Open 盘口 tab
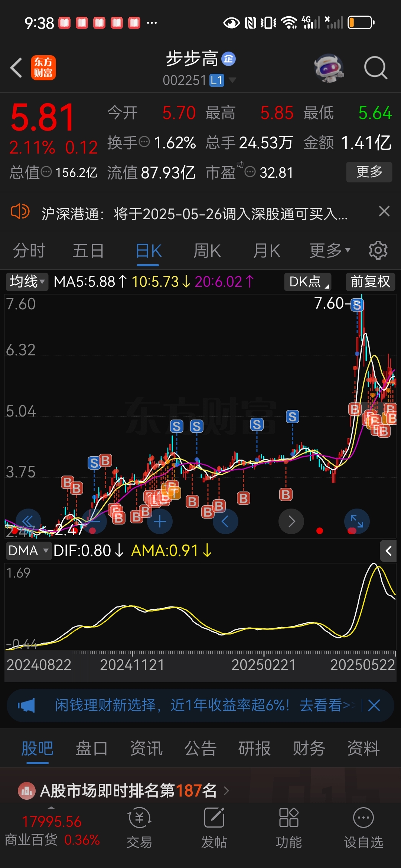Viewport: 401px width, 868px height. pos(92,748)
